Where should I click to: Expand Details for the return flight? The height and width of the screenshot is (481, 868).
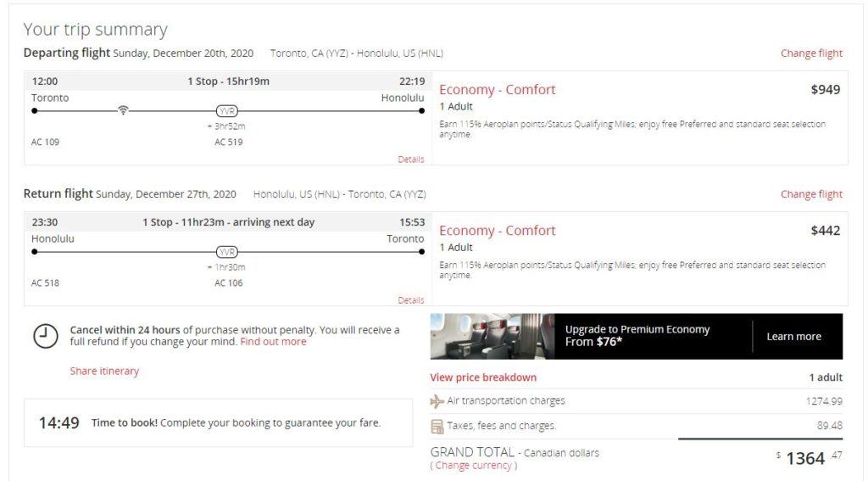coord(410,300)
